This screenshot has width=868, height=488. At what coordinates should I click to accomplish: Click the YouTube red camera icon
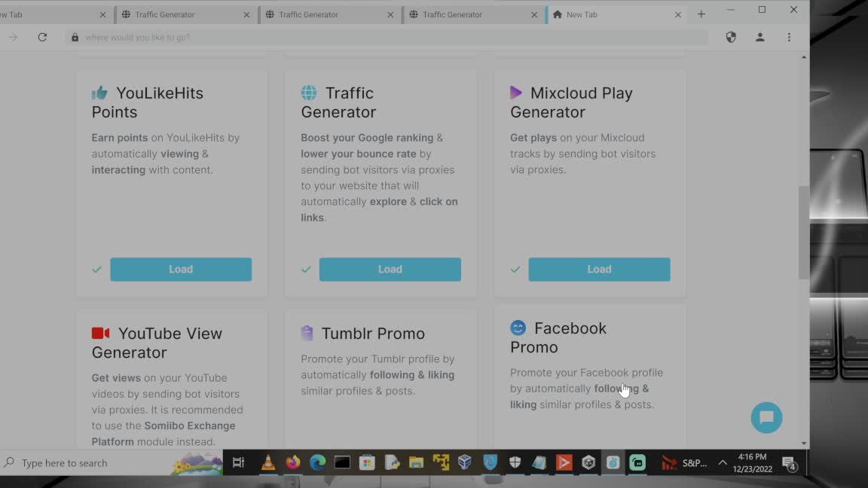(x=101, y=333)
